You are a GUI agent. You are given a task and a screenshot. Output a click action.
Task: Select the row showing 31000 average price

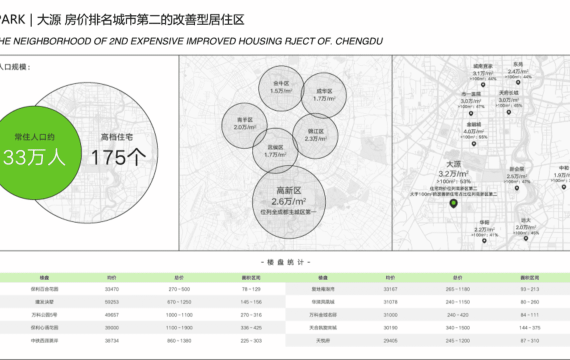[428, 315]
